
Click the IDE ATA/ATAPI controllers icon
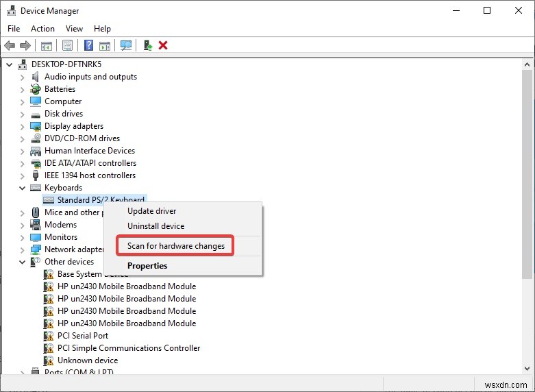click(x=36, y=163)
